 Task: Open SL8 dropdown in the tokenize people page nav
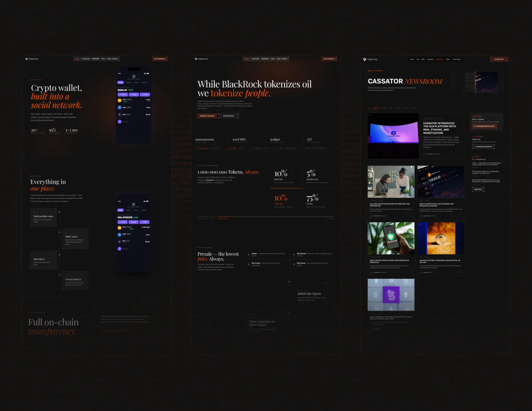[x=247, y=59]
